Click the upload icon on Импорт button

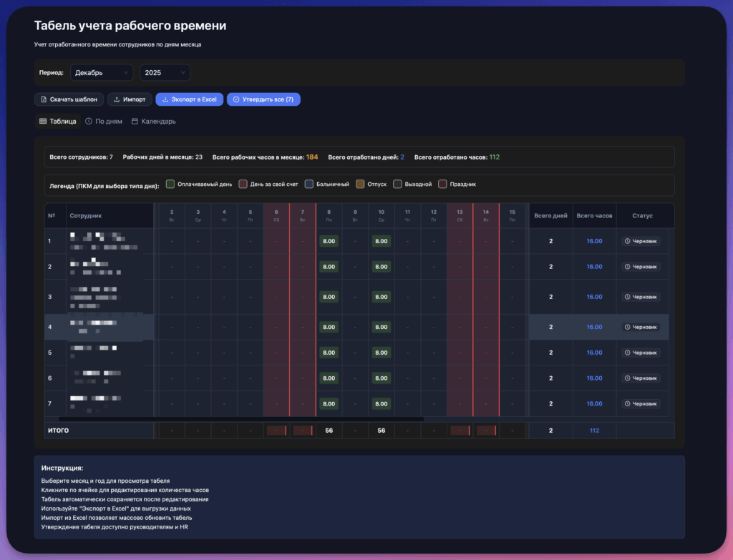pyautogui.click(x=117, y=99)
